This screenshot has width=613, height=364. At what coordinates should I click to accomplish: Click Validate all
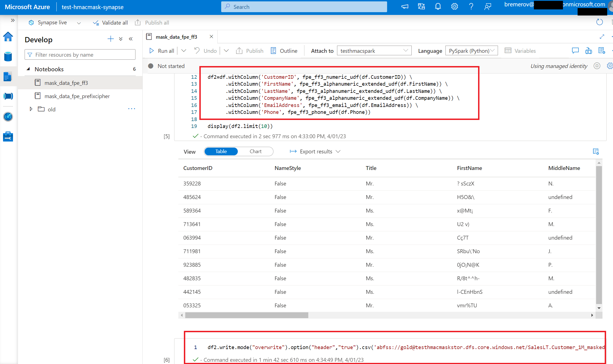(110, 23)
